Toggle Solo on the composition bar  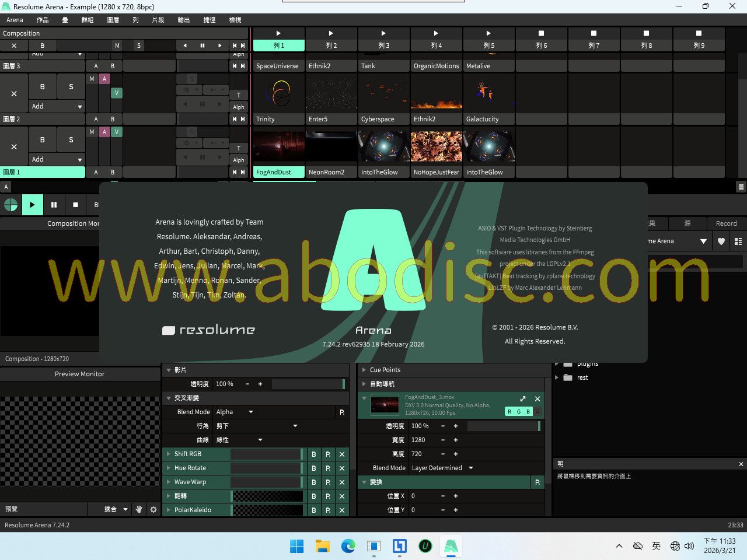[139, 45]
